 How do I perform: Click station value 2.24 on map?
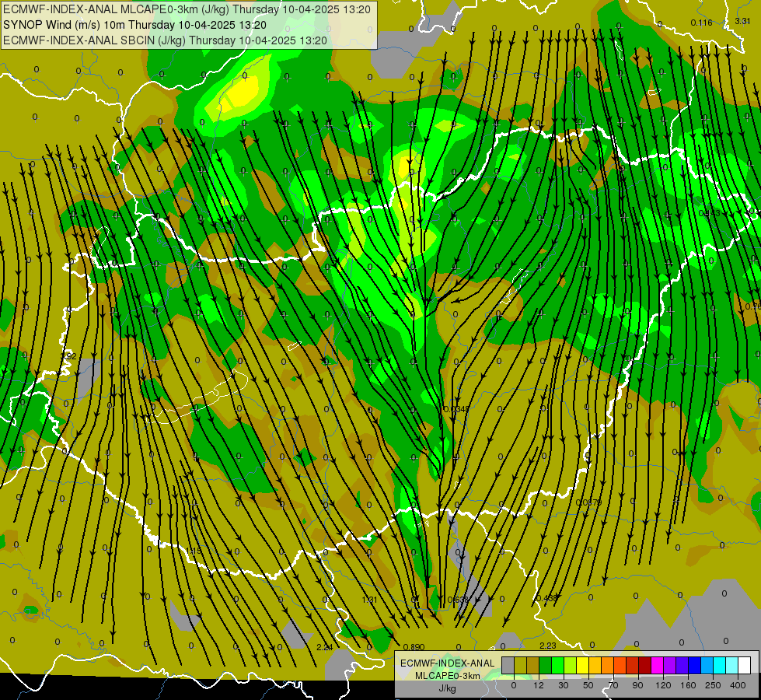click(325, 647)
